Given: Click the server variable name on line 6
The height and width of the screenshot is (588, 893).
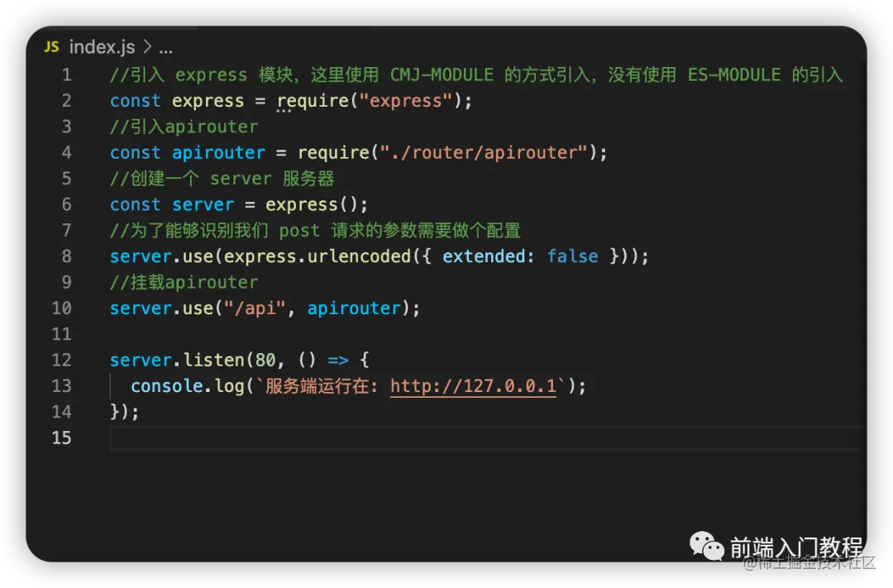Looking at the screenshot, I should click(x=203, y=204).
